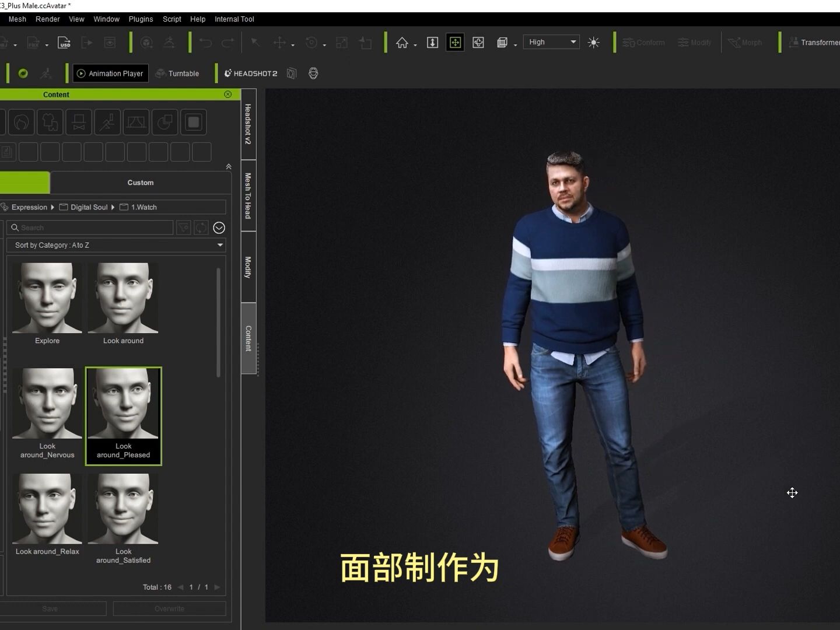
Task: Click the orbit camera icon
Action: coord(478,43)
